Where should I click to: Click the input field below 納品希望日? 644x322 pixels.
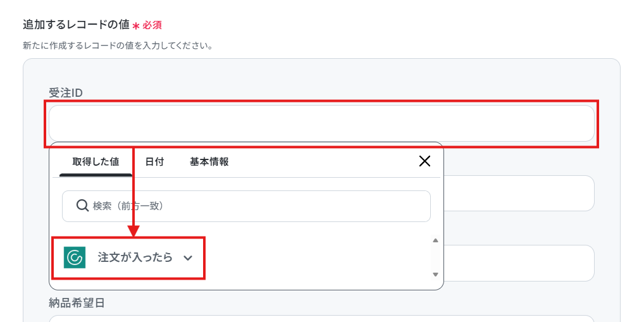pos(321,319)
